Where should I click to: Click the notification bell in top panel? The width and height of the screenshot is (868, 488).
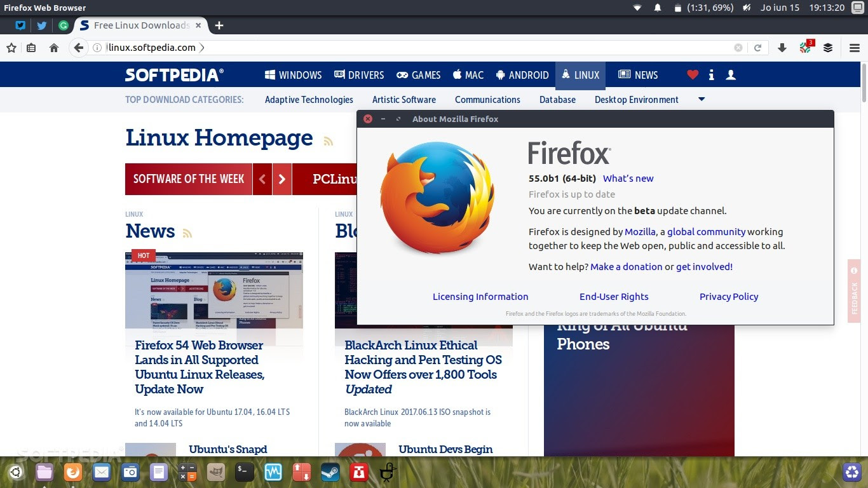[x=658, y=8]
